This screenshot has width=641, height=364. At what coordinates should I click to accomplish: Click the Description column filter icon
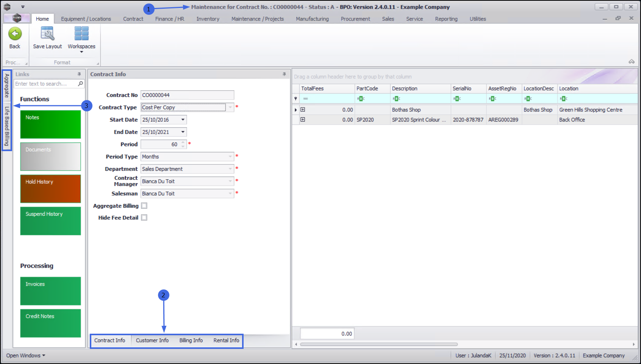pyautogui.click(x=396, y=99)
